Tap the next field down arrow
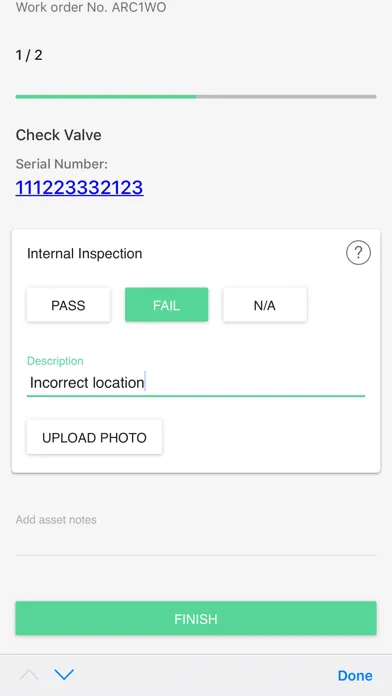 pos(64,675)
